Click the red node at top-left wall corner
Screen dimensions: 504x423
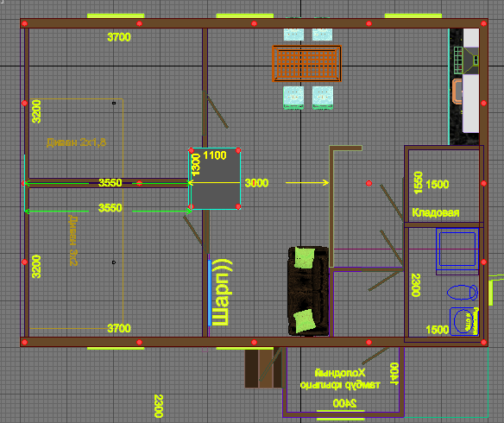pos(24,23)
